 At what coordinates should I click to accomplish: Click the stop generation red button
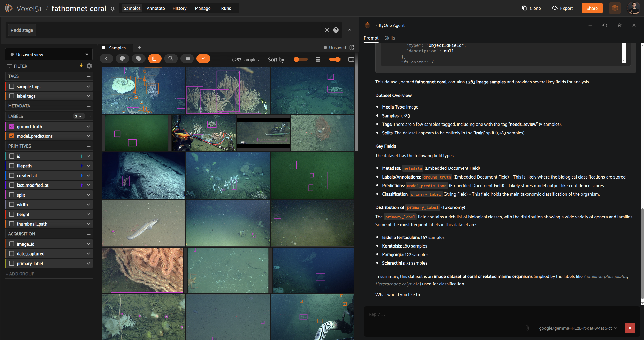point(630,328)
